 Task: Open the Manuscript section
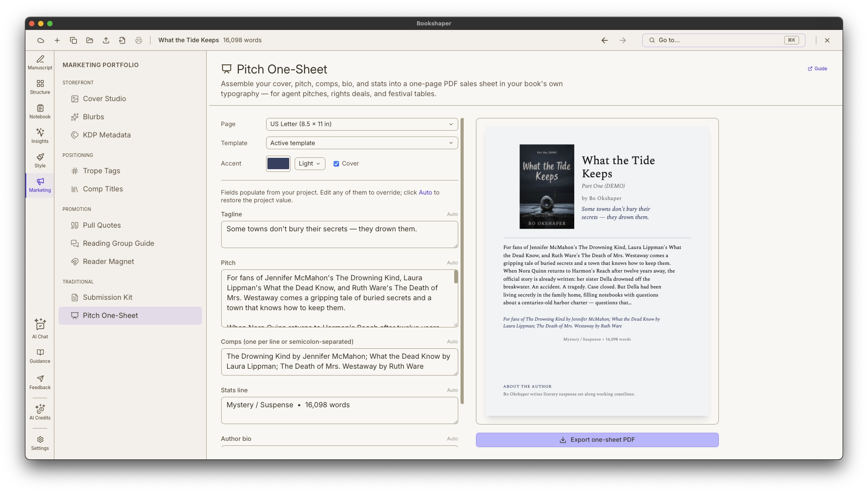(x=40, y=63)
